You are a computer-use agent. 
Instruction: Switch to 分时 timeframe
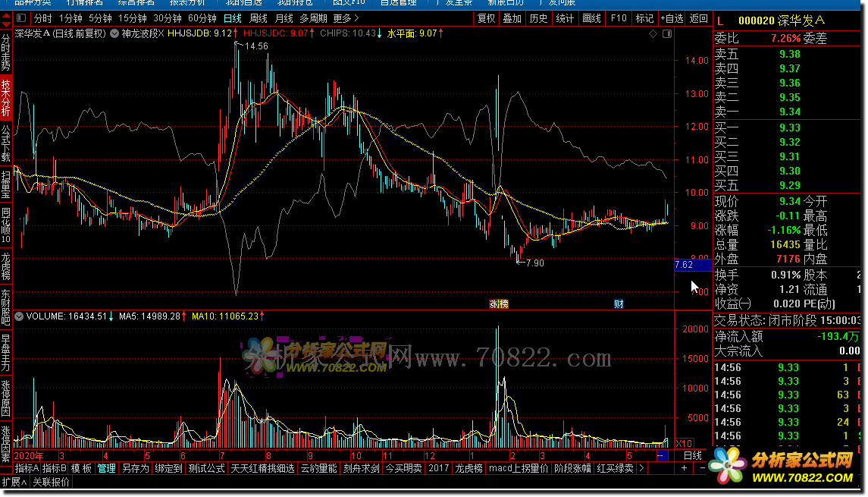42,18
